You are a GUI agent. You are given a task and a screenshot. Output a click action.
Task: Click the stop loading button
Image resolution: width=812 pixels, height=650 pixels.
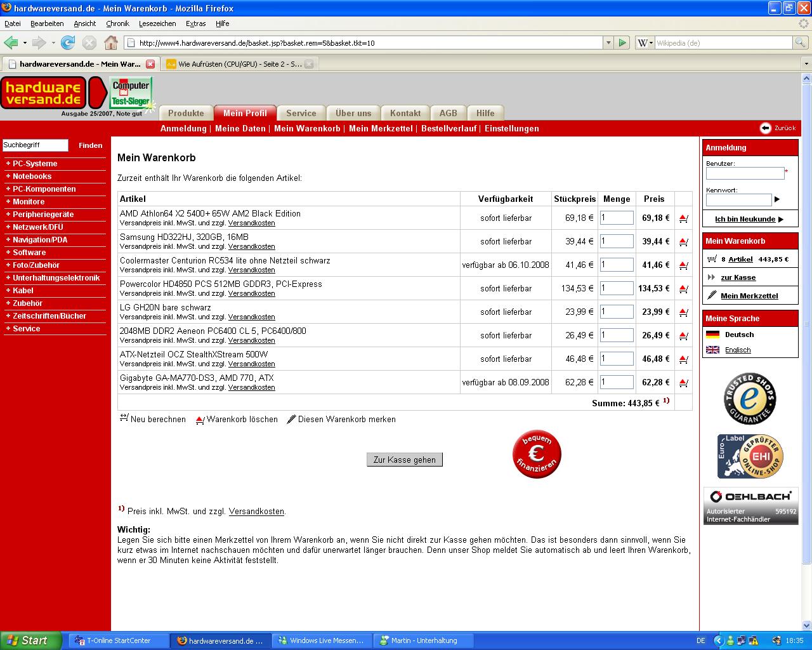[89, 43]
